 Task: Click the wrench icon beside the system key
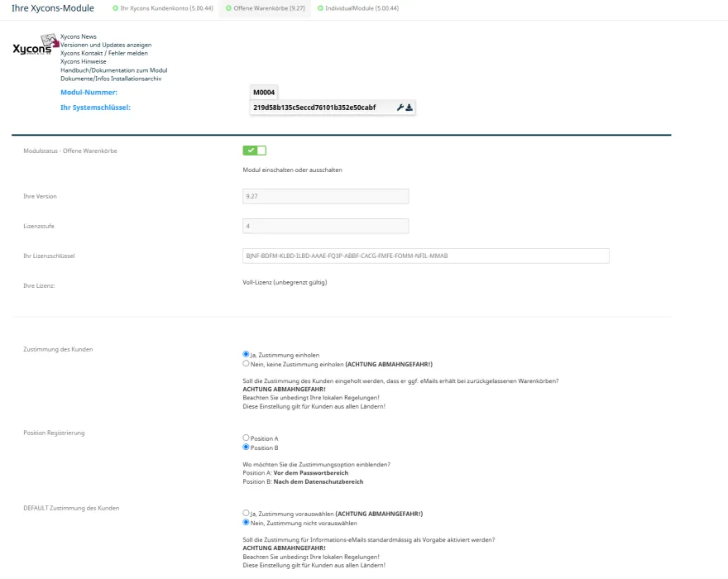click(x=400, y=108)
